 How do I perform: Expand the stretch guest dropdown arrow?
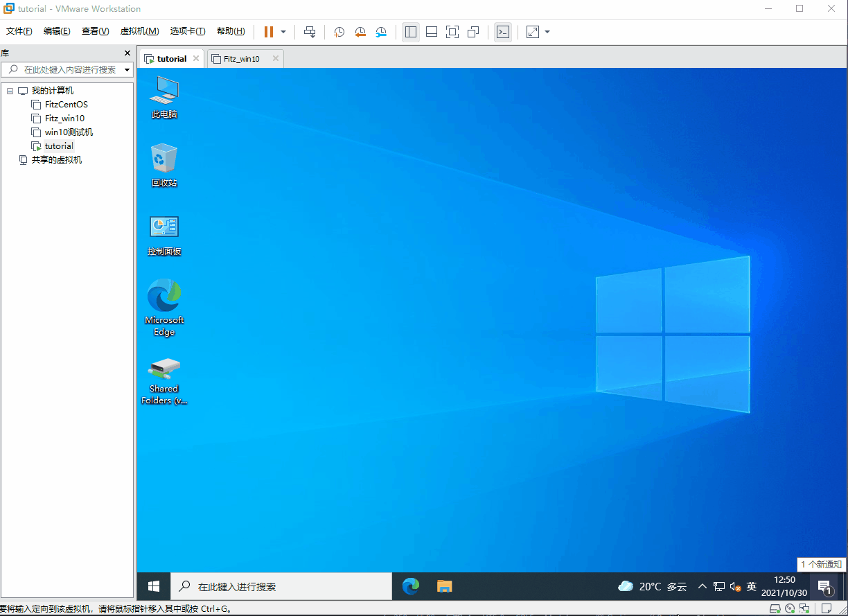pos(547,32)
